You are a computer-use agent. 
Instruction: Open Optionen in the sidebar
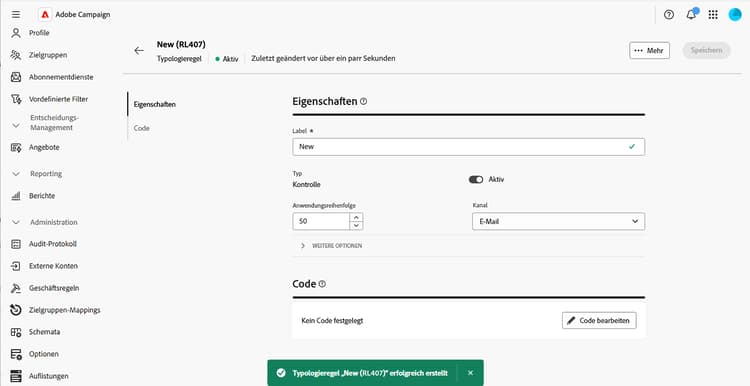(44, 354)
